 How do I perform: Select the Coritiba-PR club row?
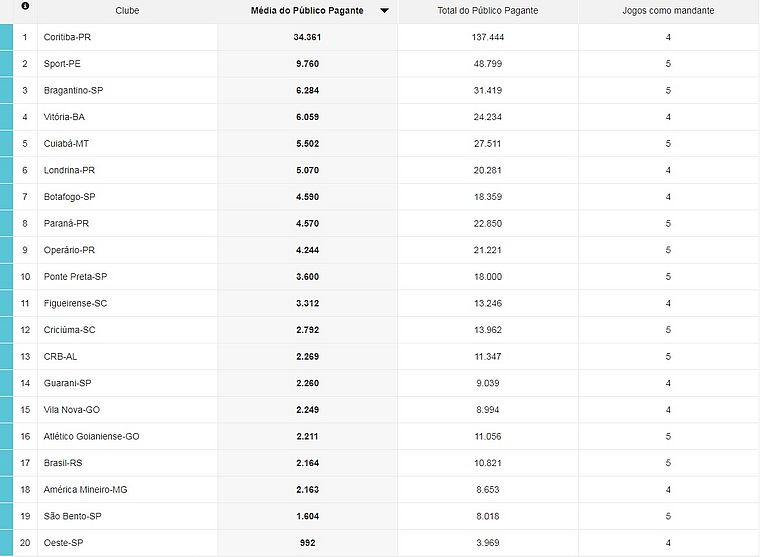(x=68, y=37)
